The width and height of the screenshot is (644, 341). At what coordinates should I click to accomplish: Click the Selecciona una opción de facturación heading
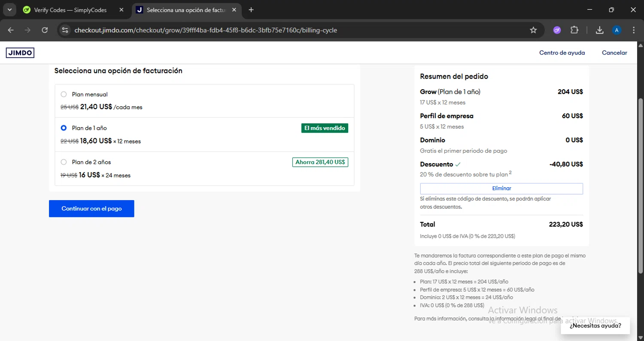pos(118,70)
